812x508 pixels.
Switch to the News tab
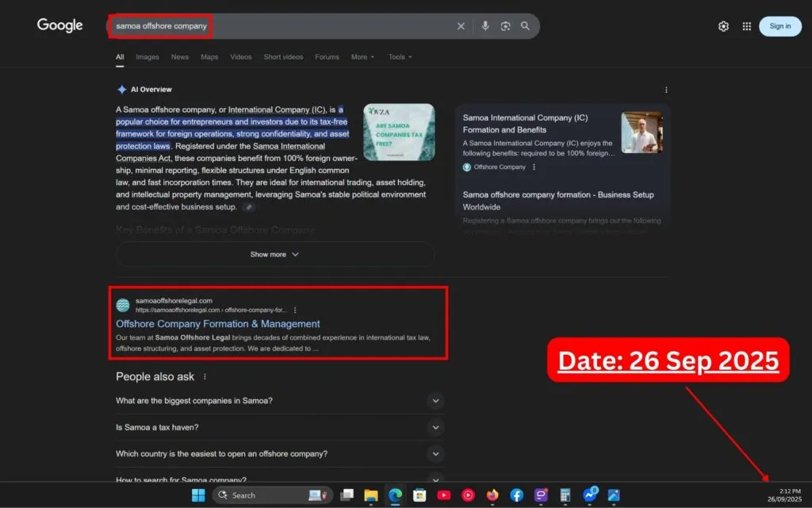point(180,57)
